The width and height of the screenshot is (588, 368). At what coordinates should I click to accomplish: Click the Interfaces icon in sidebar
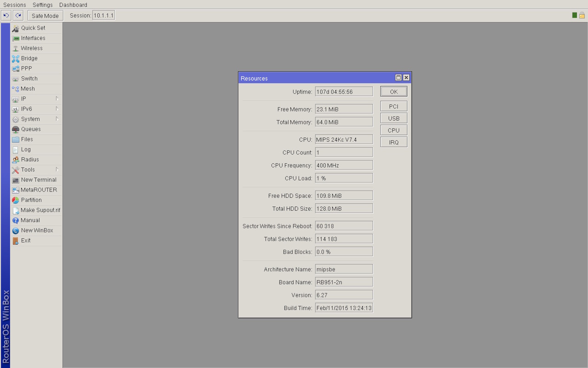coord(16,38)
